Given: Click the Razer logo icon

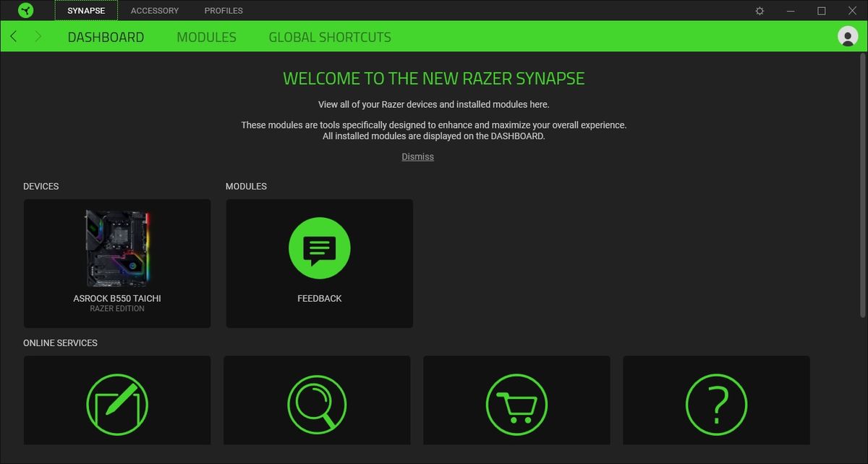Looking at the screenshot, I should tap(25, 10).
